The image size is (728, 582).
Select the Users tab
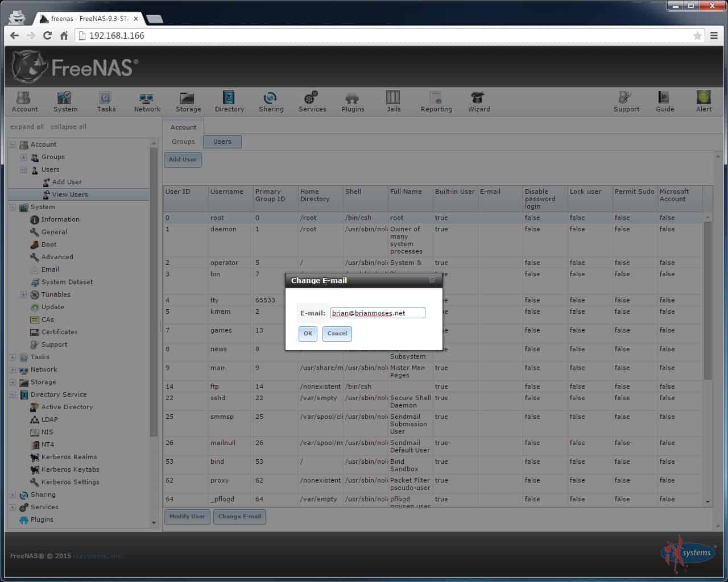coord(222,142)
